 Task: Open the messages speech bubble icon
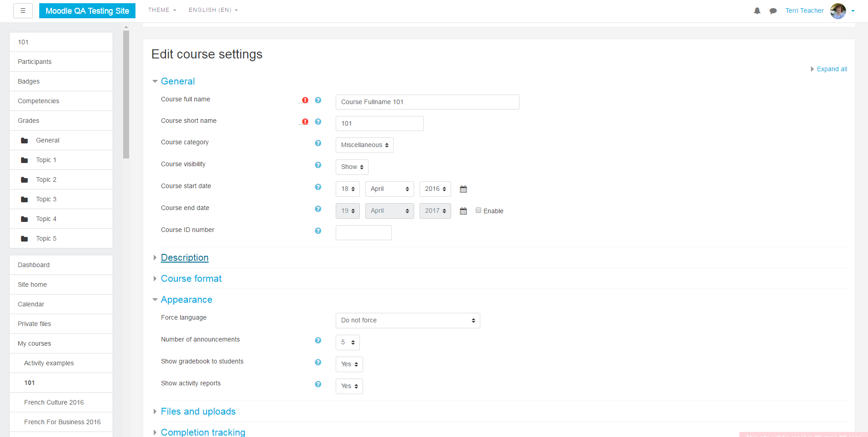(x=773, y=11)
